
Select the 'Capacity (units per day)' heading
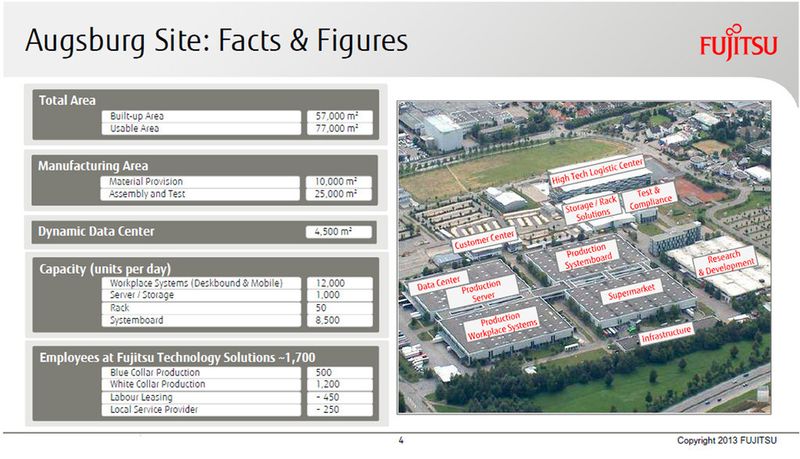105,269
